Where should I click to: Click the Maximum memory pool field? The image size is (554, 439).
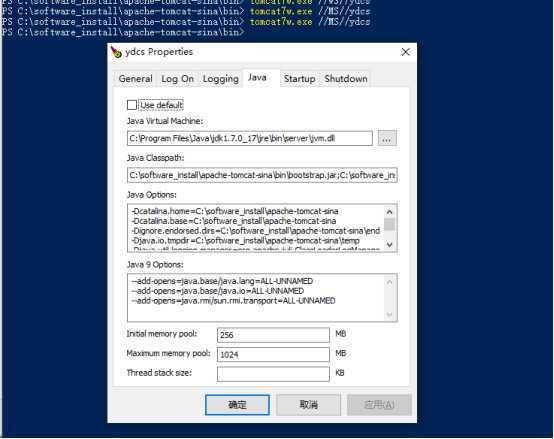tap(273, 354)
